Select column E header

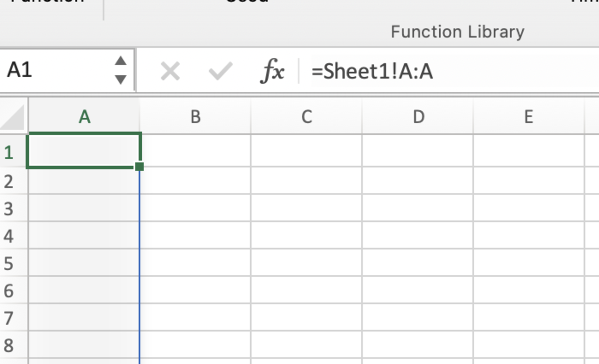coord(528,117)
